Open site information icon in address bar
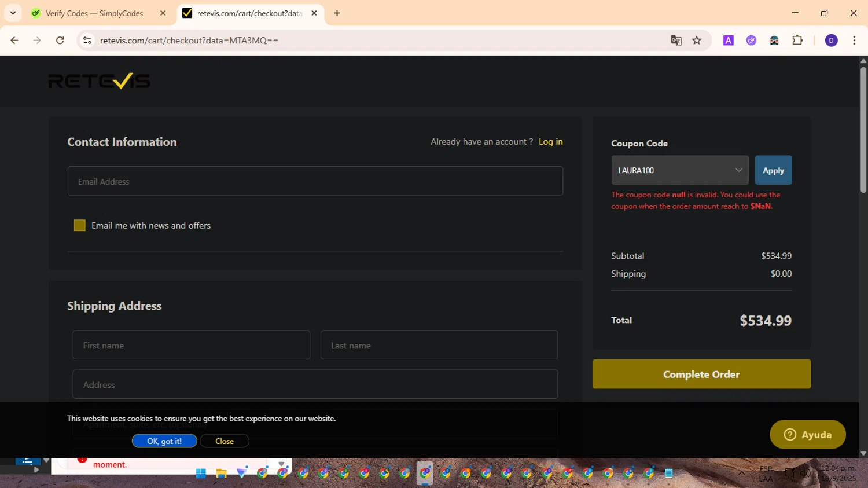Image resolution: width=868 pixels, height=488 pixels. click(87, 41)
